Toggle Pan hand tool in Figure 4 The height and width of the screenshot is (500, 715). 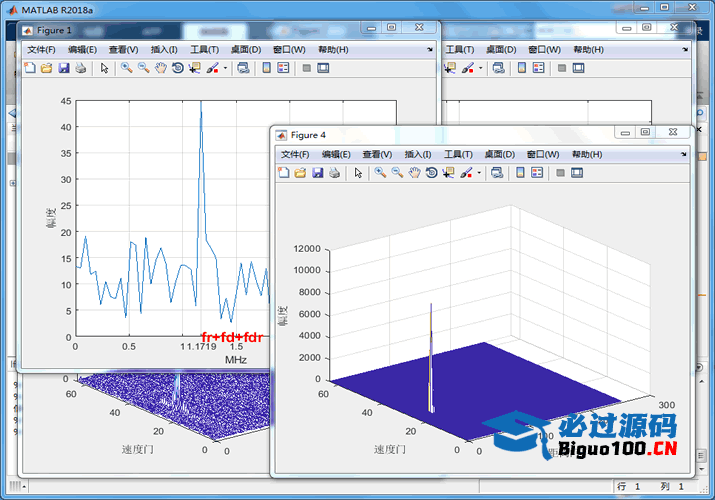(414, 173)
